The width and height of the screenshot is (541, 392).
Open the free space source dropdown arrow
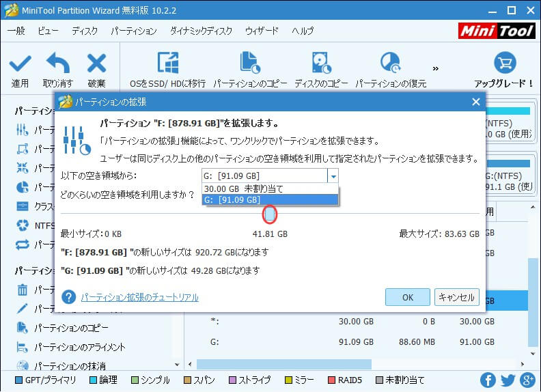333,176
